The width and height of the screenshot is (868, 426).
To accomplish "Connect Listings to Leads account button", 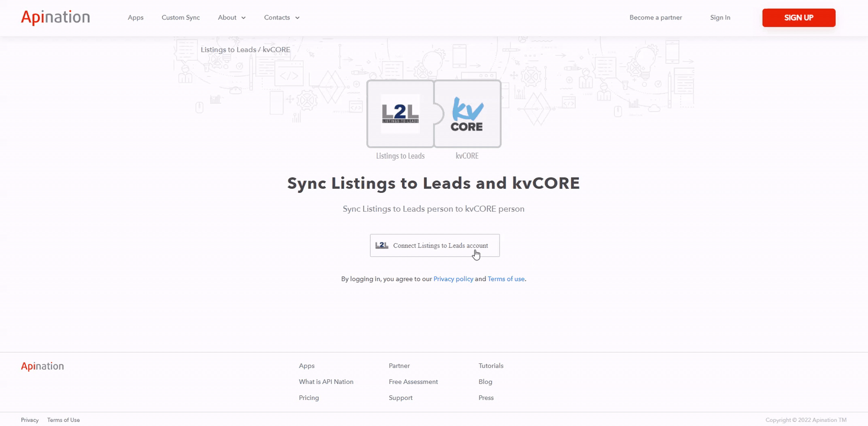I will coord(435,246).
